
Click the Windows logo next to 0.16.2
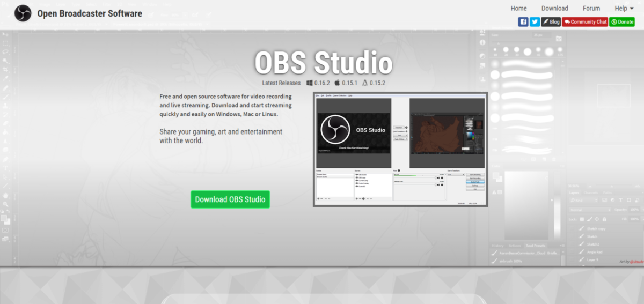(x=310, y=83)
